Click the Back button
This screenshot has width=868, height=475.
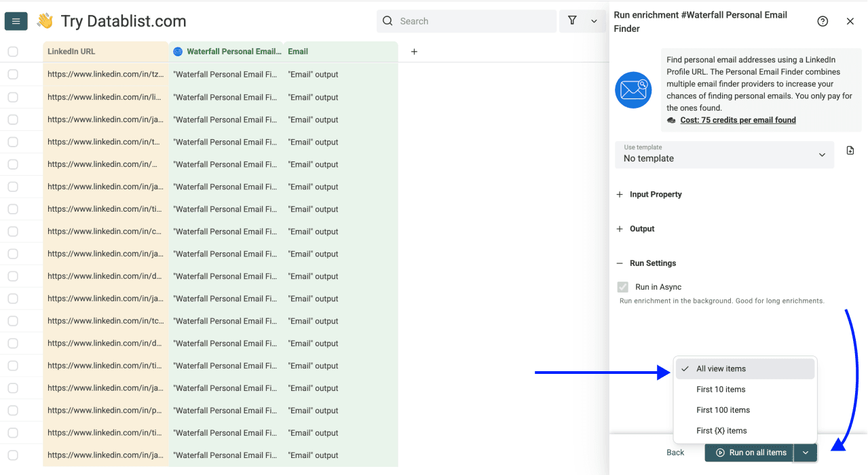(675, 453)
